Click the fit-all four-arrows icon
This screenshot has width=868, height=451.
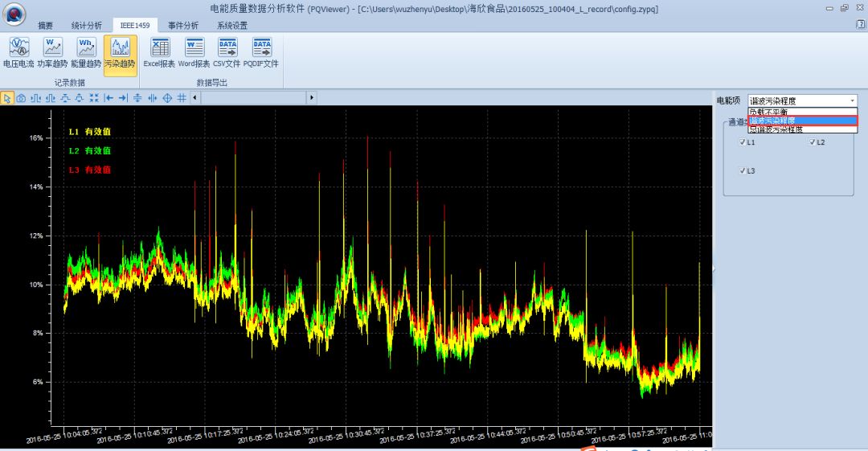coord(94,98)
